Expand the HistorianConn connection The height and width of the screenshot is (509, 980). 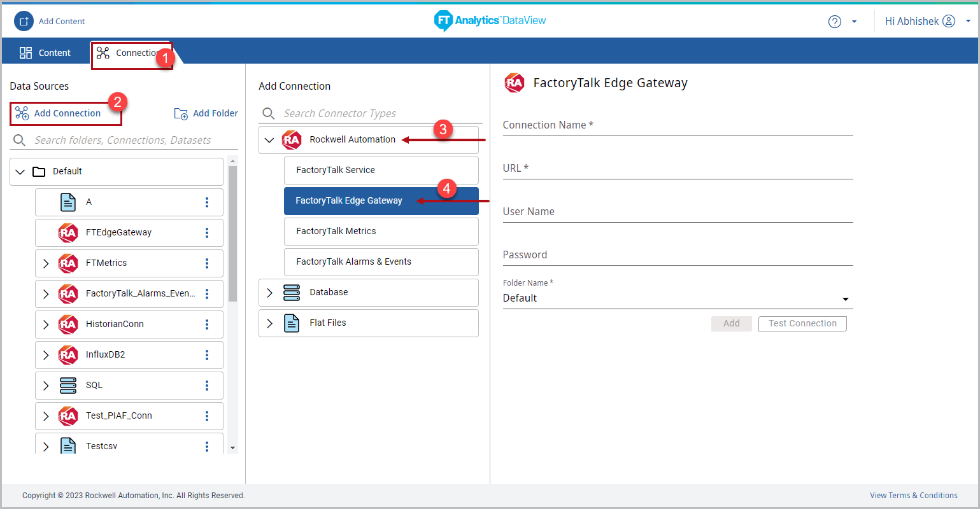pyautogui.click(x=46, y=324)
